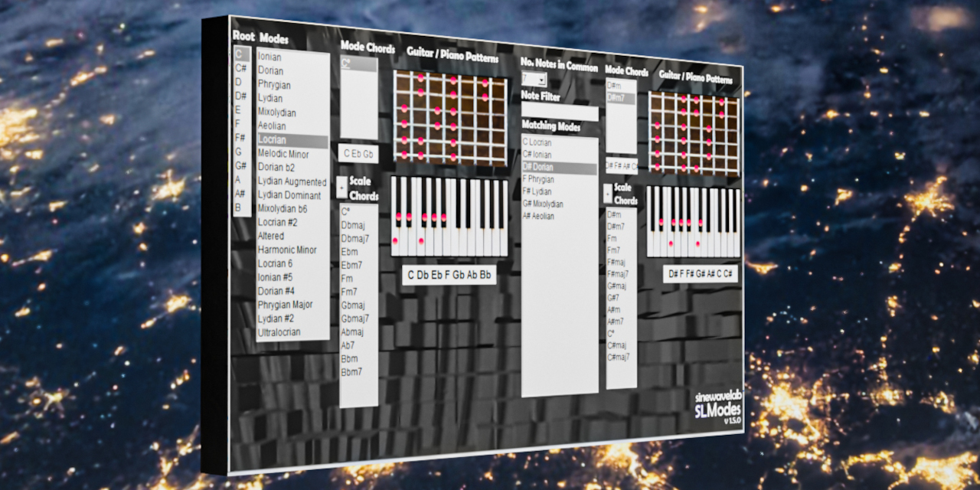Choose "Harmonic Minor" from the Modes list
Viewport: 980px width, 490px height.
coord(287,249)
